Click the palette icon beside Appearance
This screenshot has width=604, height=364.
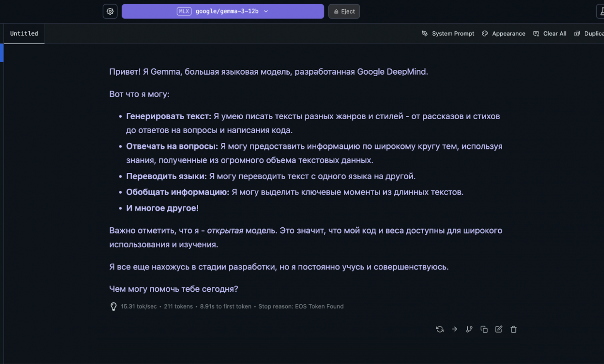pyautogui.click(x=484, y=33)
